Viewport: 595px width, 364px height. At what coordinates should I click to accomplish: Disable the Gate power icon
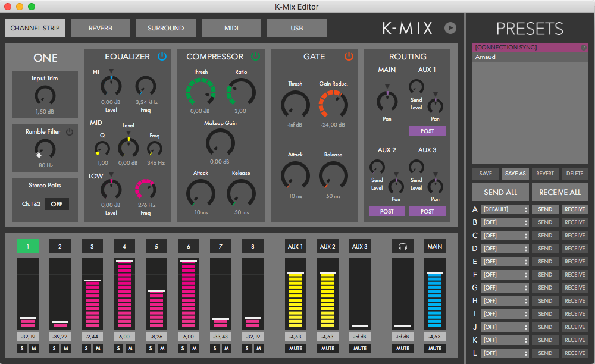click(349, 56)
